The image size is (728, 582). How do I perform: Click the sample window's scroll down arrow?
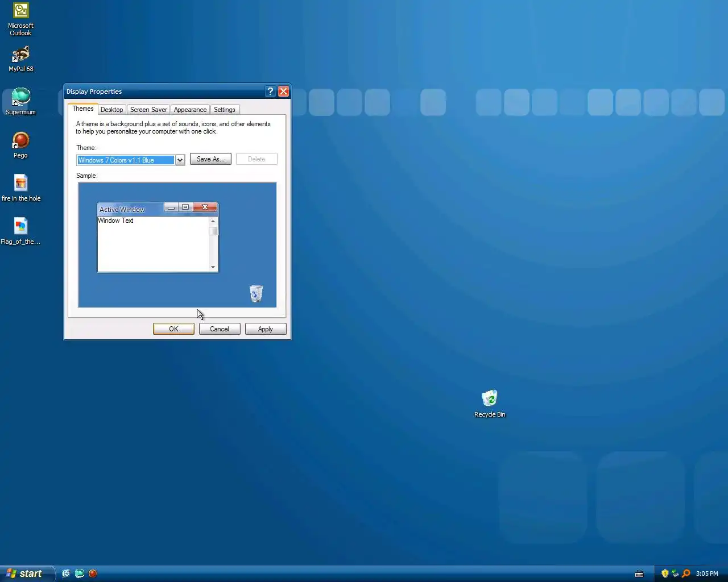click(x=213, y=267)
